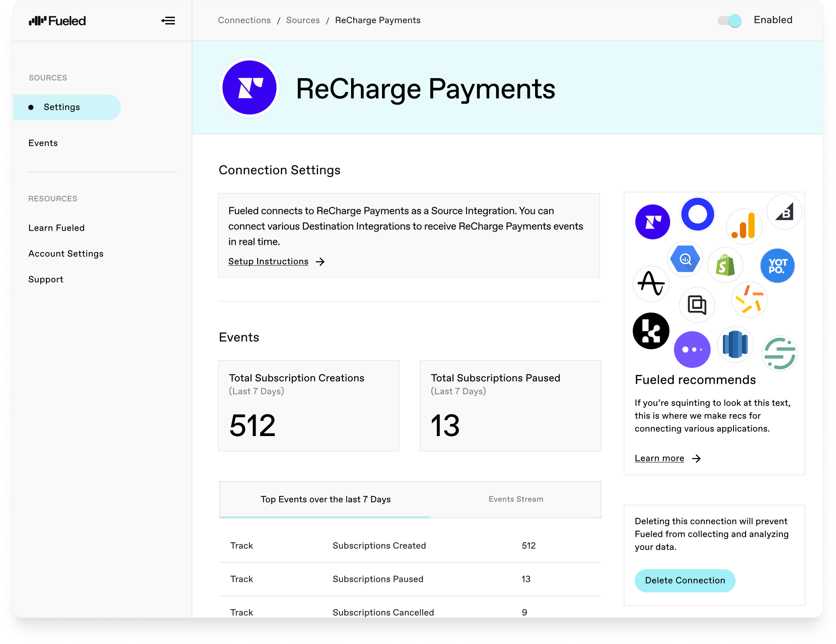
Task: Click Track in the Subscriptions Created row
Action: point(242,546)
